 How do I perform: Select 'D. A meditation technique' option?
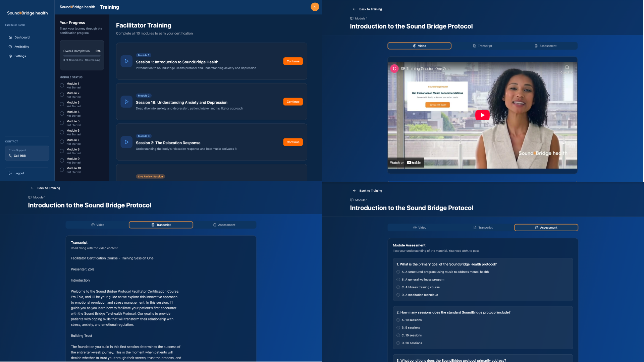(398, 295)
